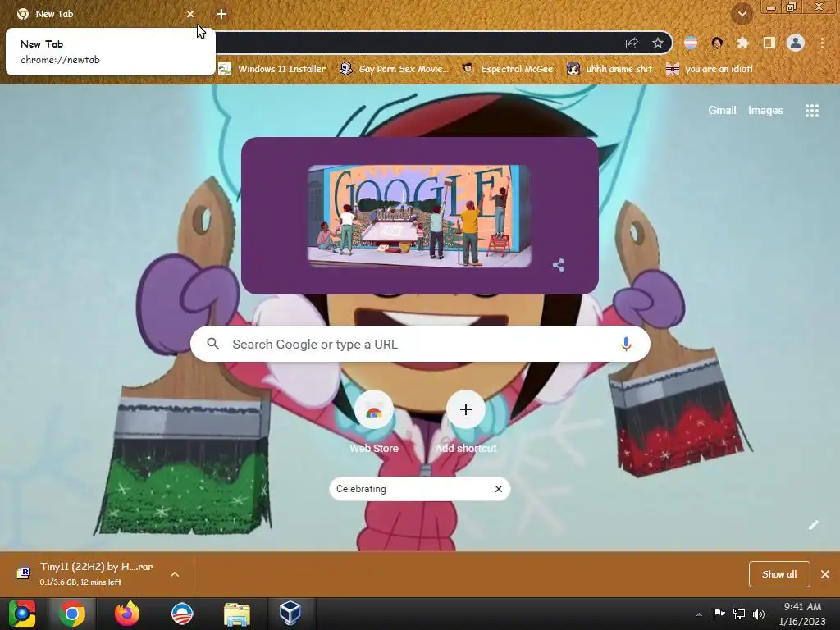This screenshot has width=840, height=630.
Task: Click the Search Google or type a URL box
Action: (x=421, y=344)
